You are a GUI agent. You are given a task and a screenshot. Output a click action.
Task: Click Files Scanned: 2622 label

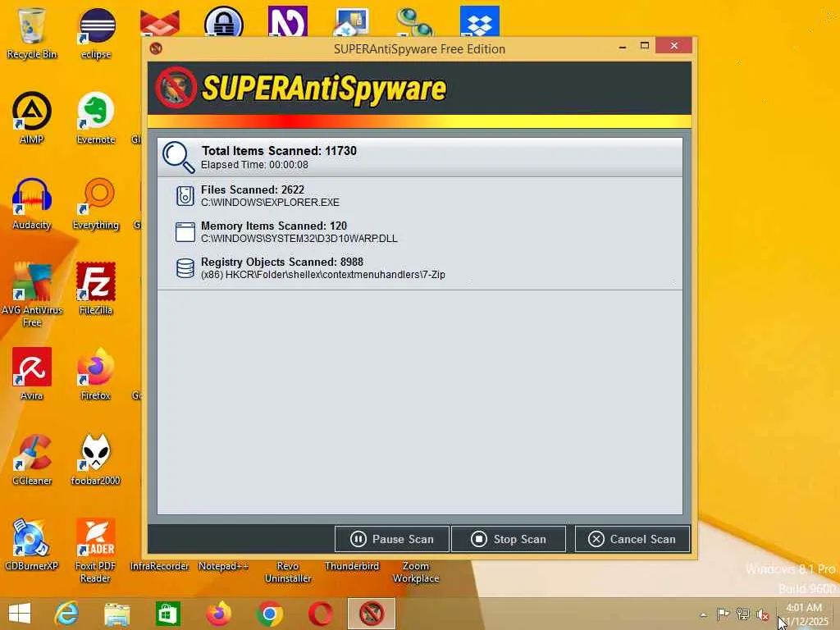253,189
